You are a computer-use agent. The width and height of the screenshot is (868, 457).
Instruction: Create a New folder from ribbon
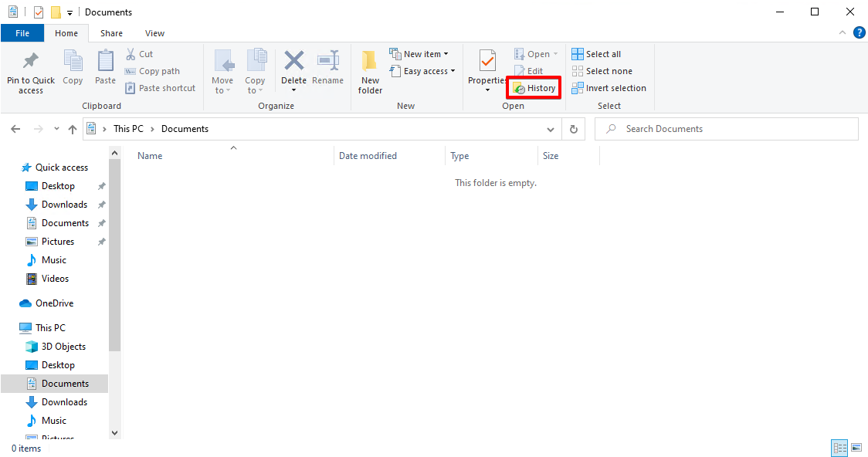pos(370,72)
